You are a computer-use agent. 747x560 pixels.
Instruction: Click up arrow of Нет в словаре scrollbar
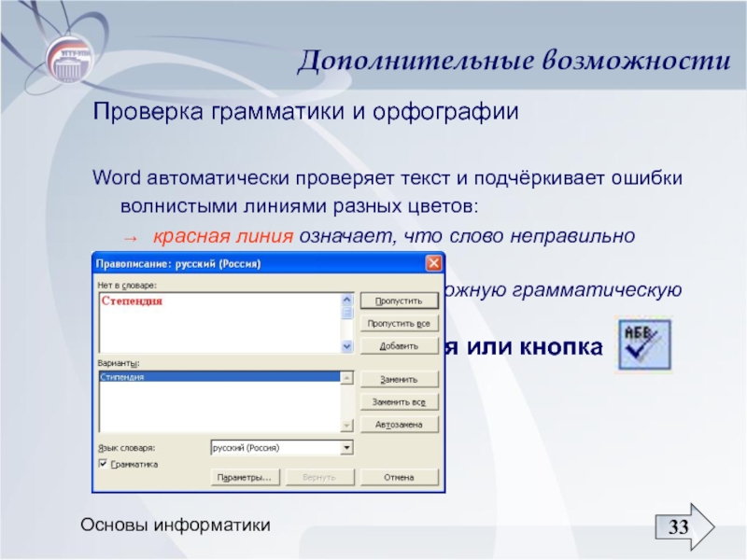pyautogui.click(x=346, y=300)
